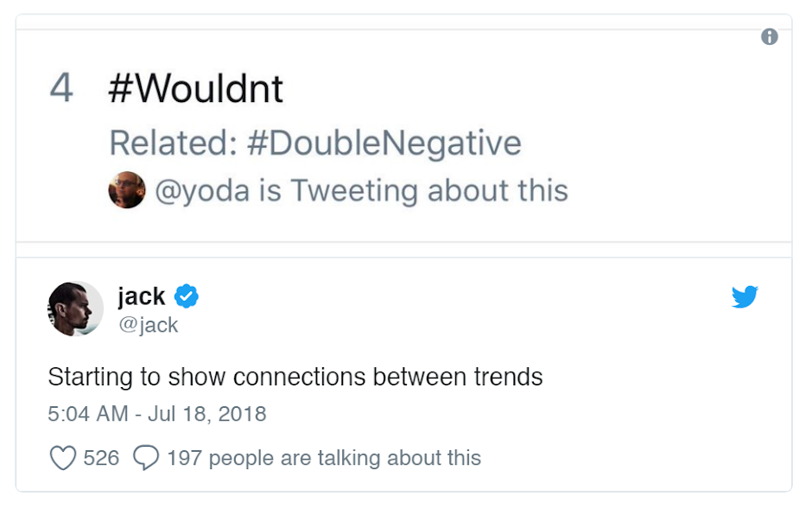Screen dimensions: 812x515
Task: Click the "Related:" label in the trend
Action: (173, 143)
